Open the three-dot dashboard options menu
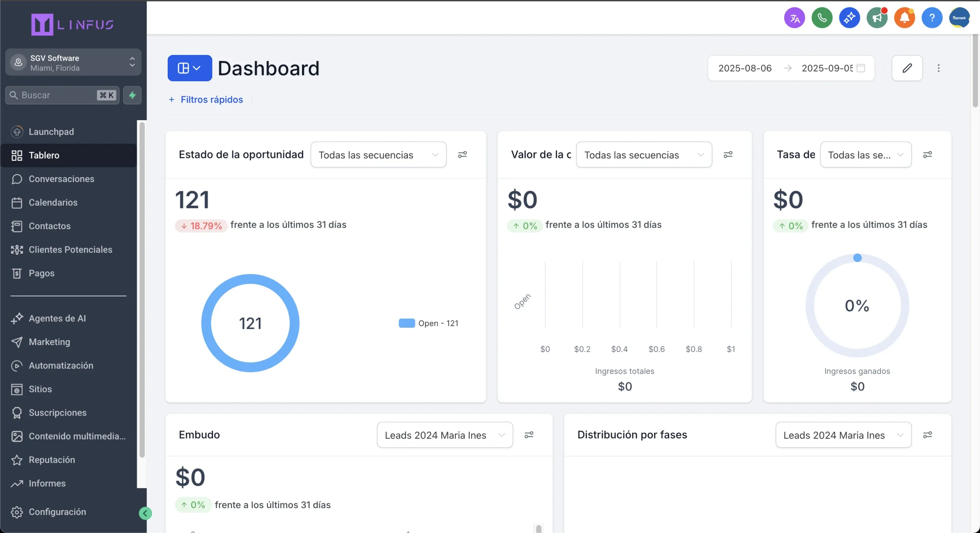This screenshot has height=533, width=980. [938, 68]
